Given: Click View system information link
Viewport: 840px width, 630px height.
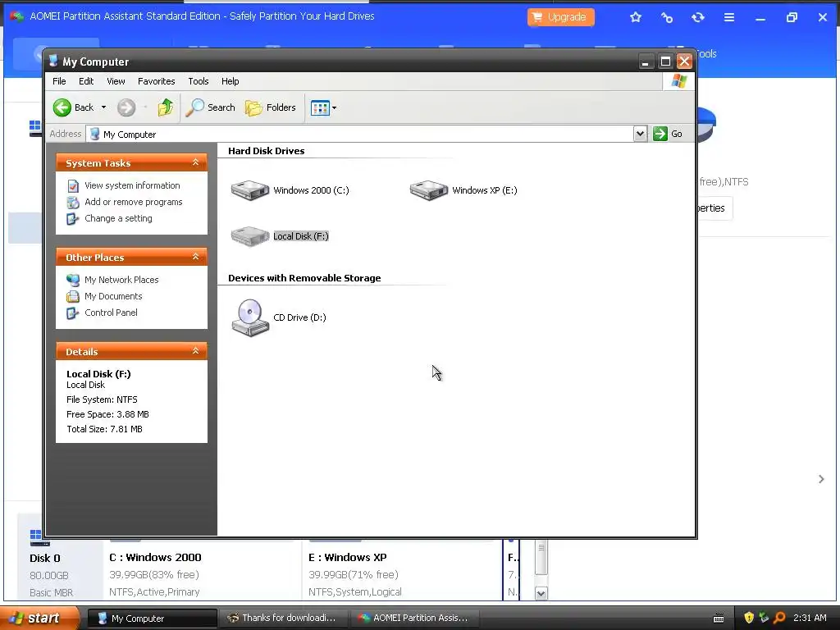Looking at the screenshot, I should [132, 185].
